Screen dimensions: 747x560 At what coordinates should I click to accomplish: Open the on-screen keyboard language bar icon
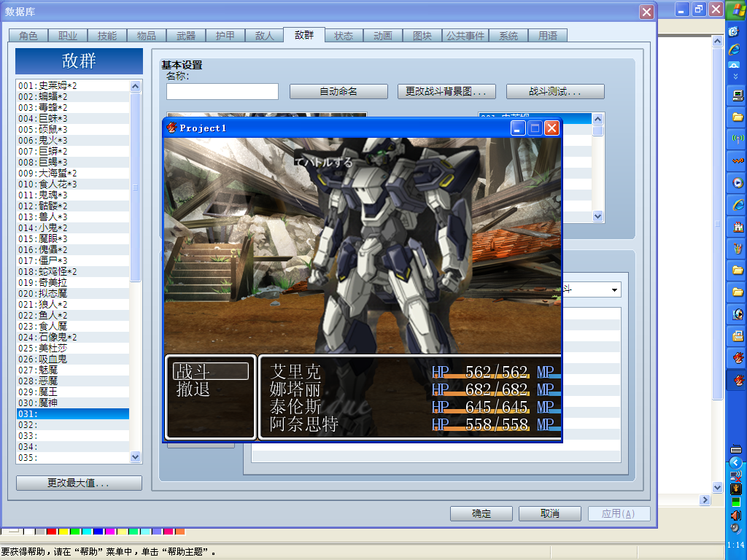click(736, 449)
